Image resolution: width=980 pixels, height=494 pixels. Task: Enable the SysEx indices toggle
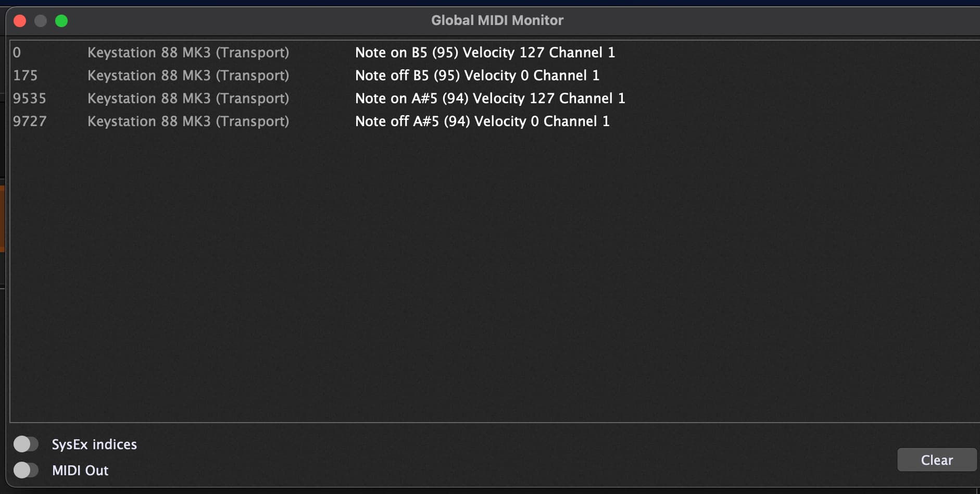pyautogui.click(x=26, y=443)
